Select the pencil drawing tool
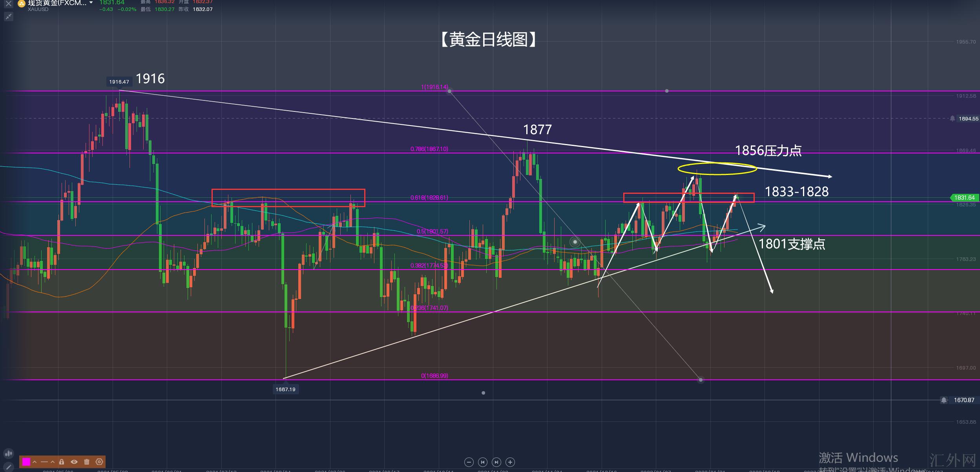The height and width of the screenshot is (472, 980). (x=9, y=467)
